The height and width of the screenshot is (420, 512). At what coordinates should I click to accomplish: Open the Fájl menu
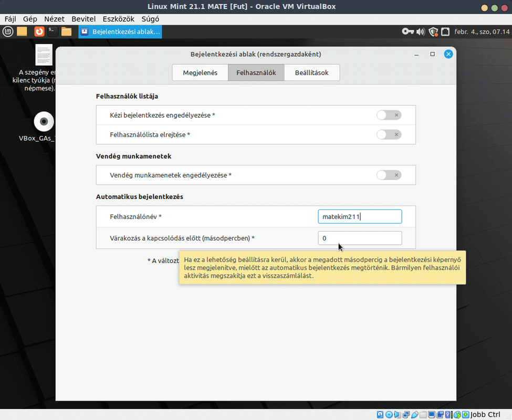[10, 19]
